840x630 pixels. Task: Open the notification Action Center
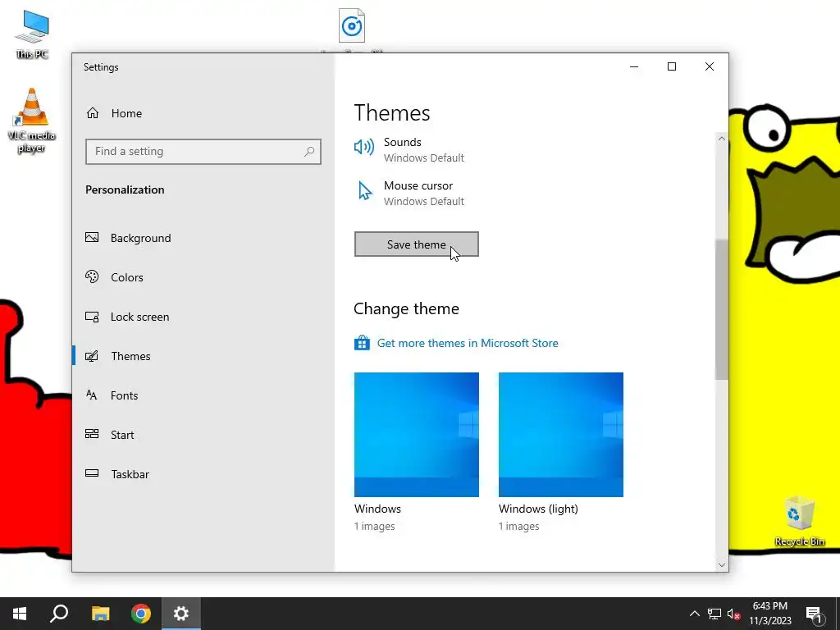(814, 614)
